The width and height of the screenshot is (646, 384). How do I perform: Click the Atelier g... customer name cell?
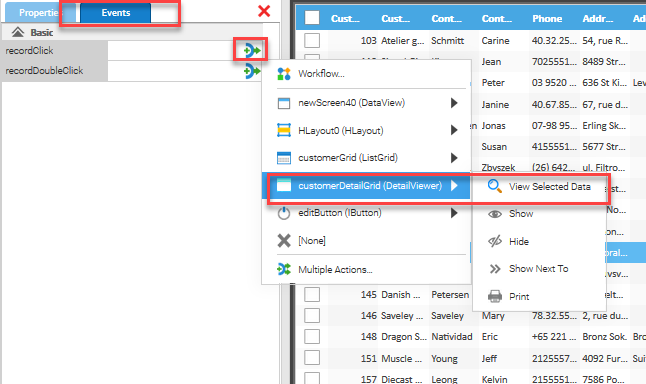[x=403, y=41]
